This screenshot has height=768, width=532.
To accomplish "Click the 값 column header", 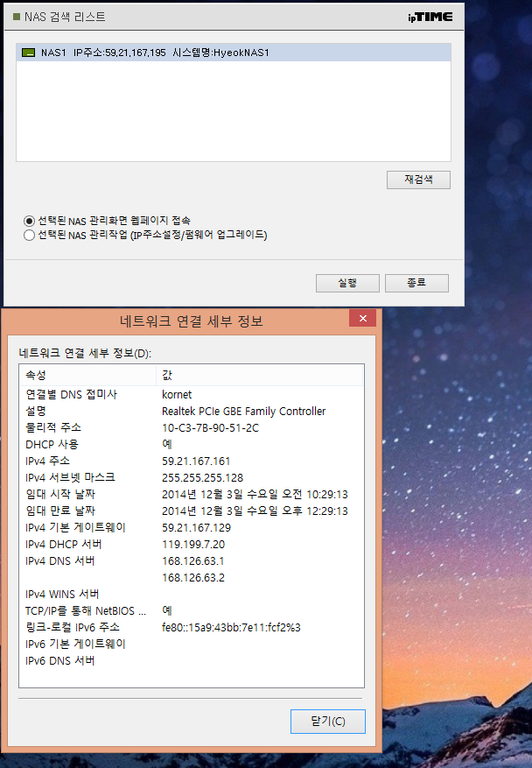I will (x=260, y=375).
